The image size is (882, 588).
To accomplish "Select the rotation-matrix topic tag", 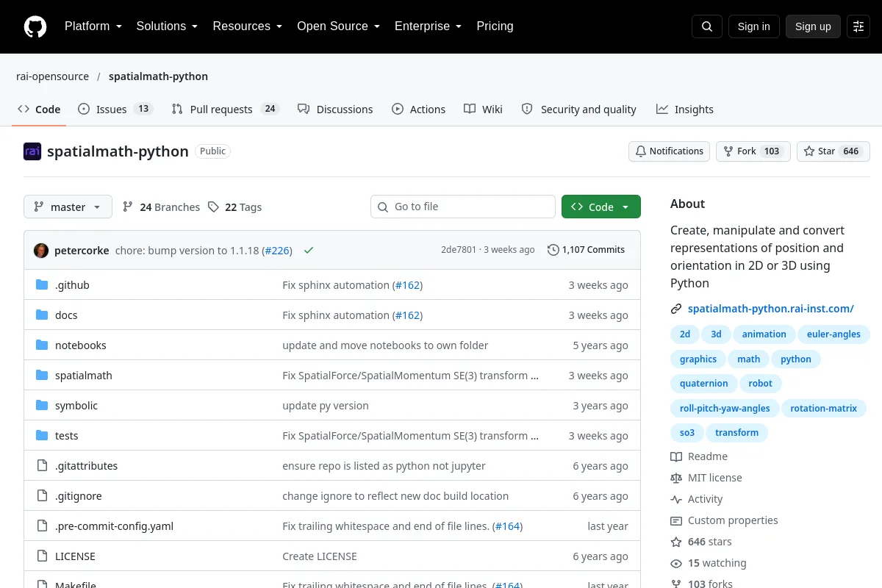I will pyautogui.click(x=823, y=409).
